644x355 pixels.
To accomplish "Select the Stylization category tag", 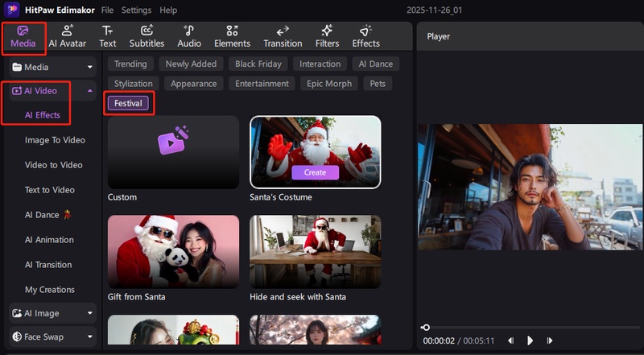I will [133, 84].
